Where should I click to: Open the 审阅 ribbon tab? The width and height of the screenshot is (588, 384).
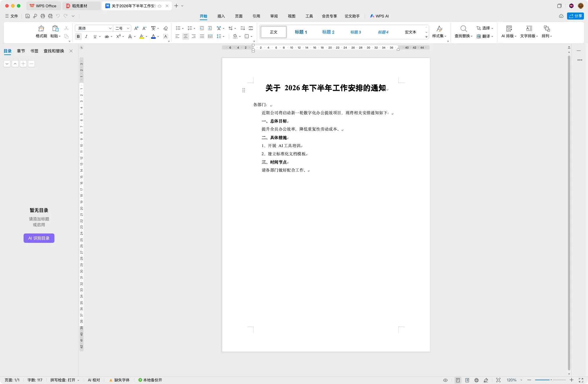tap(274, 16)
